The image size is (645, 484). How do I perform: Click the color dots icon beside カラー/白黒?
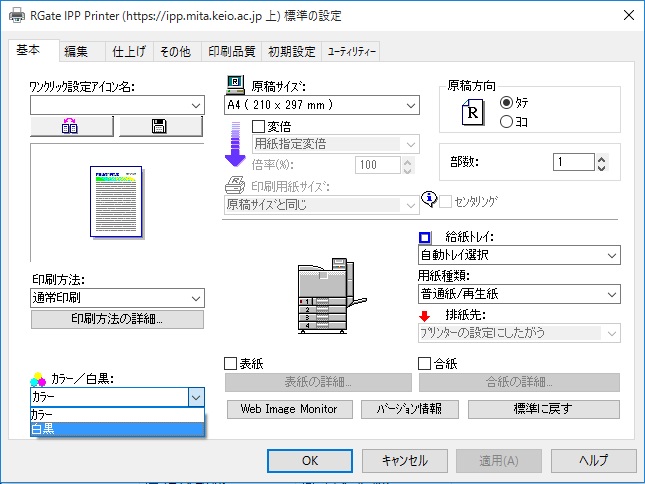(38, 379)
